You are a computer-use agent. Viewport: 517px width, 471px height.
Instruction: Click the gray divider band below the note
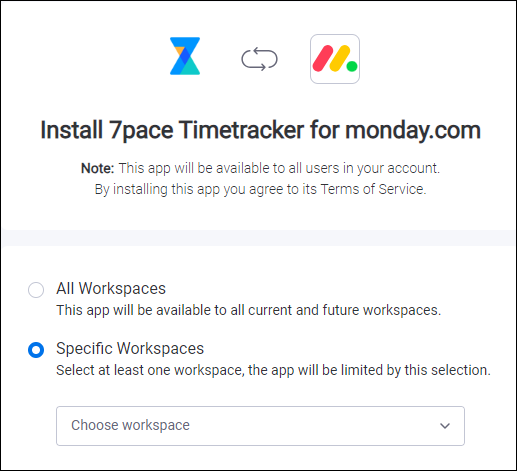click(x=259, y=238)
